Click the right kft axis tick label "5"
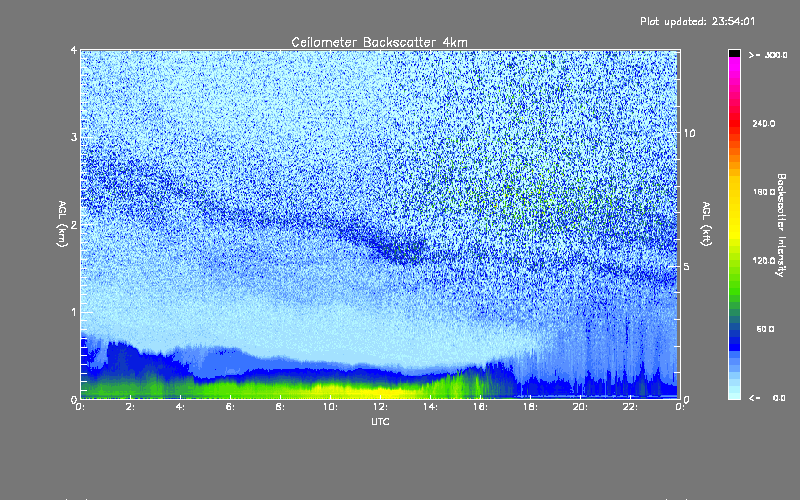The width and height of the screenshot is (800, 500). point(687,266)
